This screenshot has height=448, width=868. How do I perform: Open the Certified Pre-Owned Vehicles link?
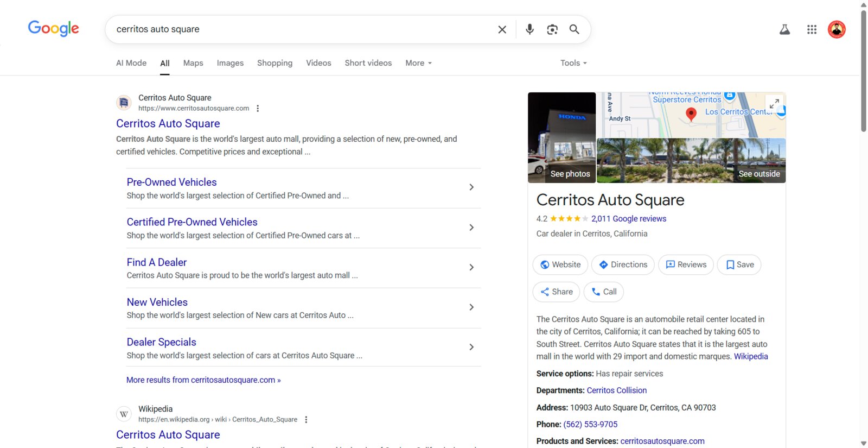click(x=192, y=222)
